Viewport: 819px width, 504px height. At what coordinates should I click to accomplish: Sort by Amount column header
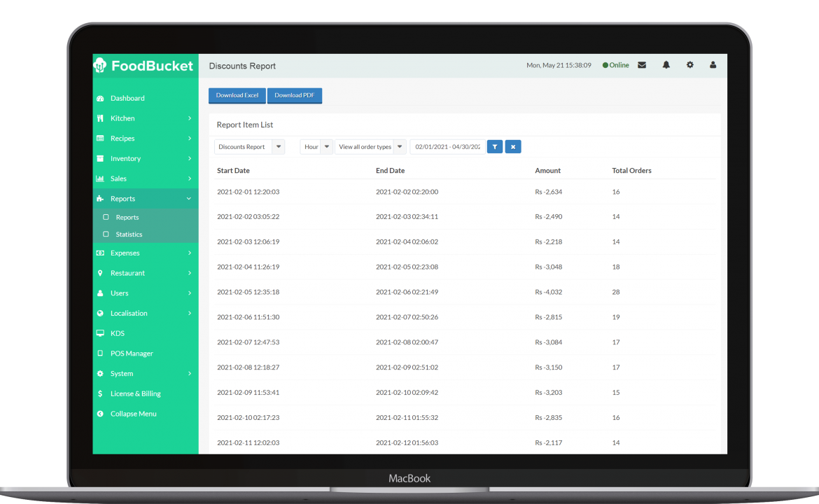coord(547,171)
